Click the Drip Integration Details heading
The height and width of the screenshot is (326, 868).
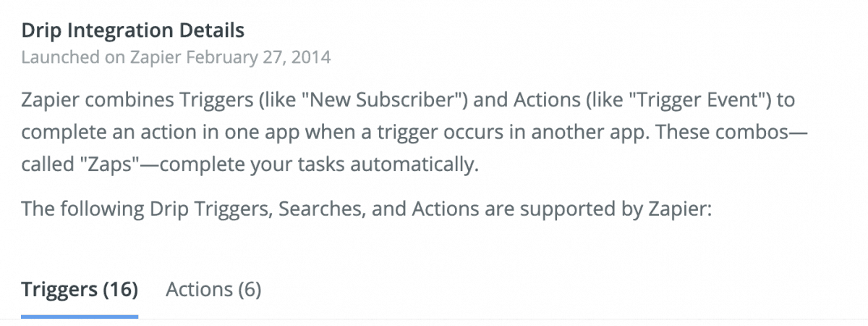[x=132, y=30]
